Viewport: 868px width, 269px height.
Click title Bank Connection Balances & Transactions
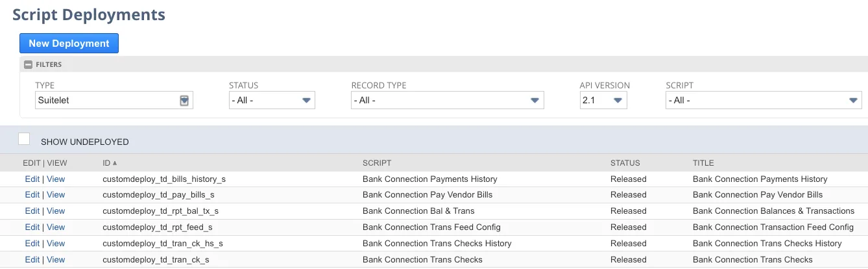point(773,211)
